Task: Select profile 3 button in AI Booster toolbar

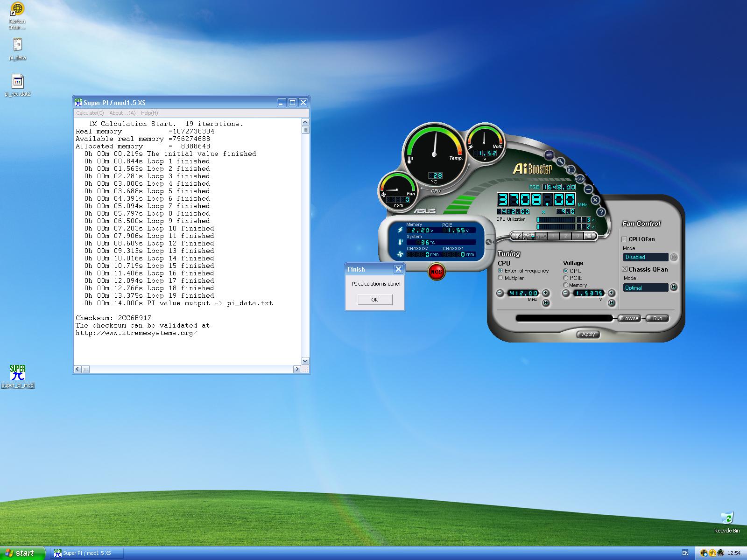Action: coord(578,236)
